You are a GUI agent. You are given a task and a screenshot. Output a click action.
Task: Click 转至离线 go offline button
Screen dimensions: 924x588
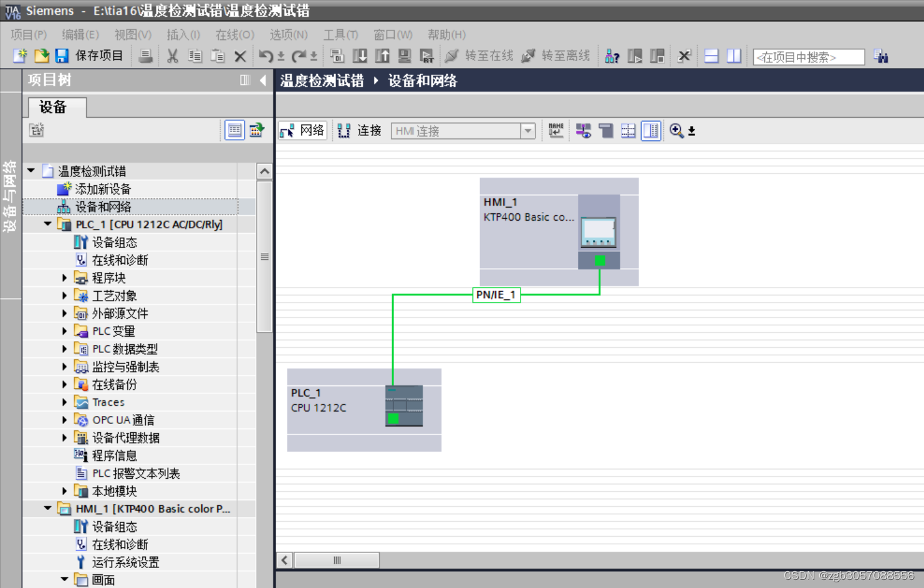pos(556,56)
